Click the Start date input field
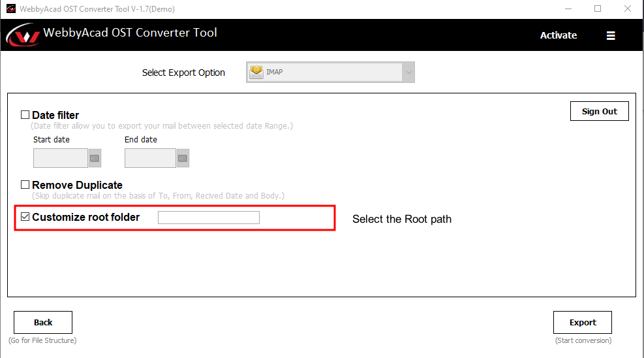This screenshot has width=644, height=358. (x=61, y=158)
